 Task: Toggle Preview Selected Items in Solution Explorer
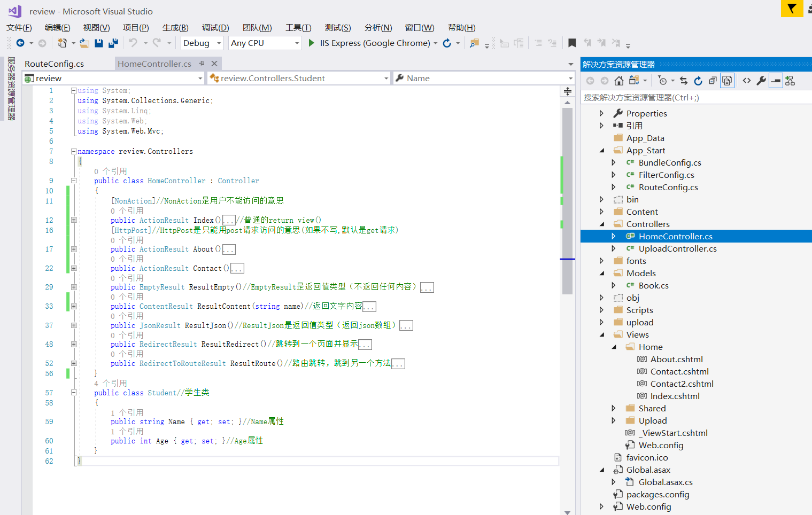(x=776, y=81)
